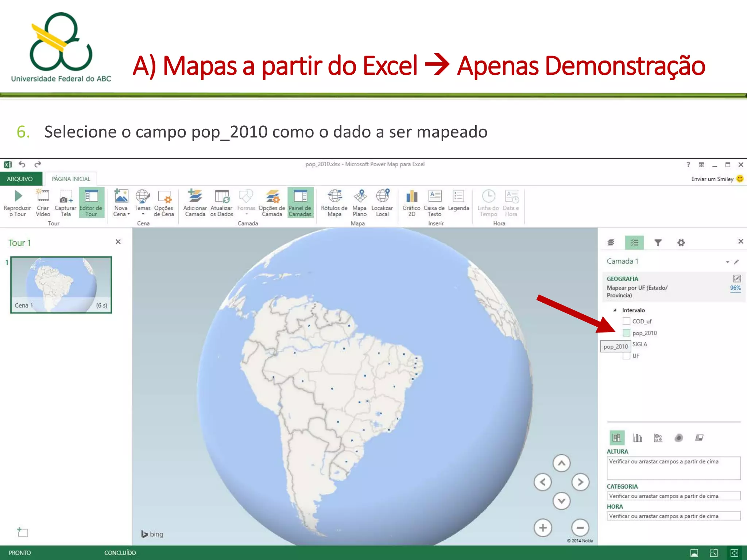
Task: Click Opções de Cena icon
Action: [x=164, y=196]
